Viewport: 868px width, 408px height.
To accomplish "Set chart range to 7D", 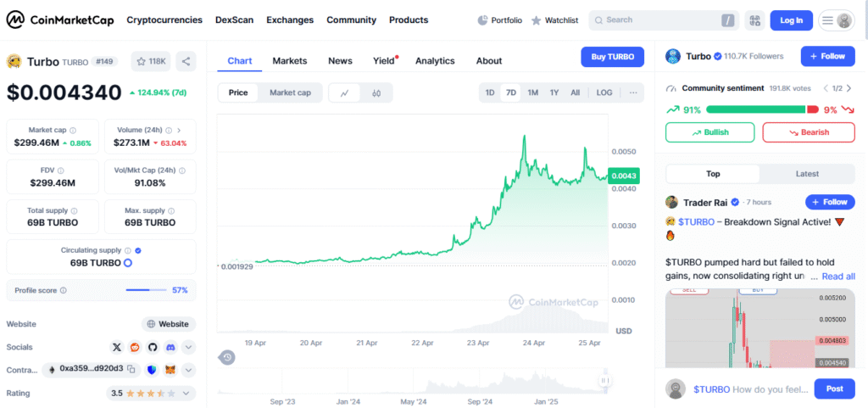I will 511,93.
